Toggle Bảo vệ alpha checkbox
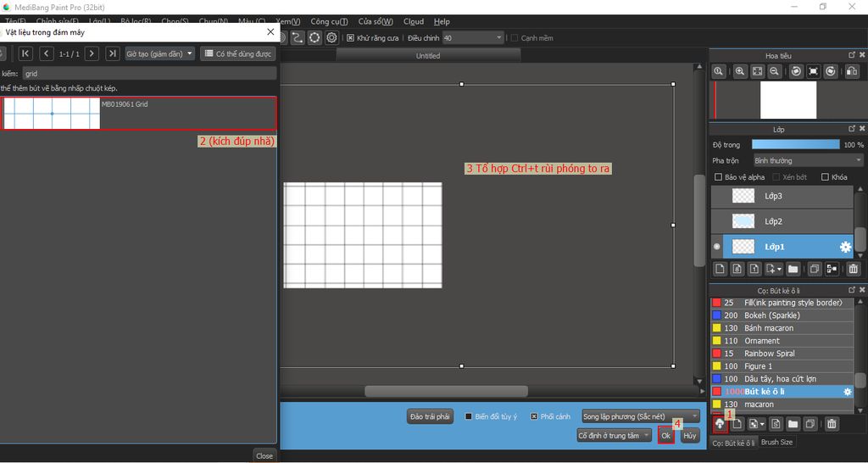The height and width of the screenshot is (463, 868). coord(719,177)
